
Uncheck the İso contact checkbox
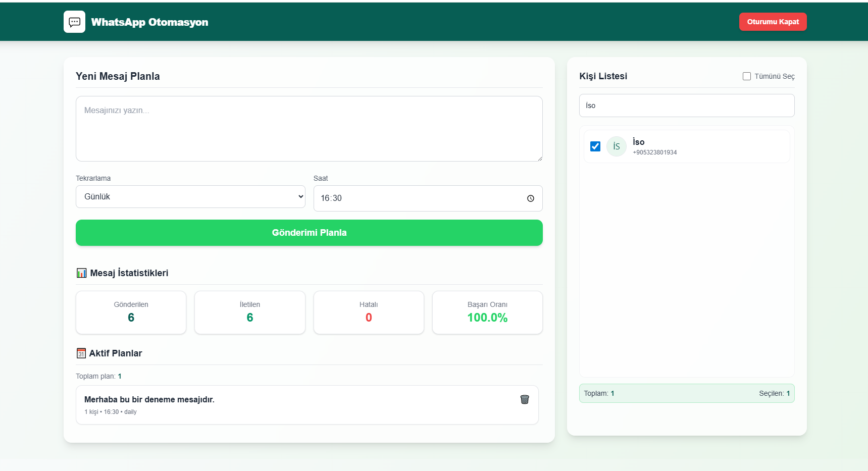point(595,146)
